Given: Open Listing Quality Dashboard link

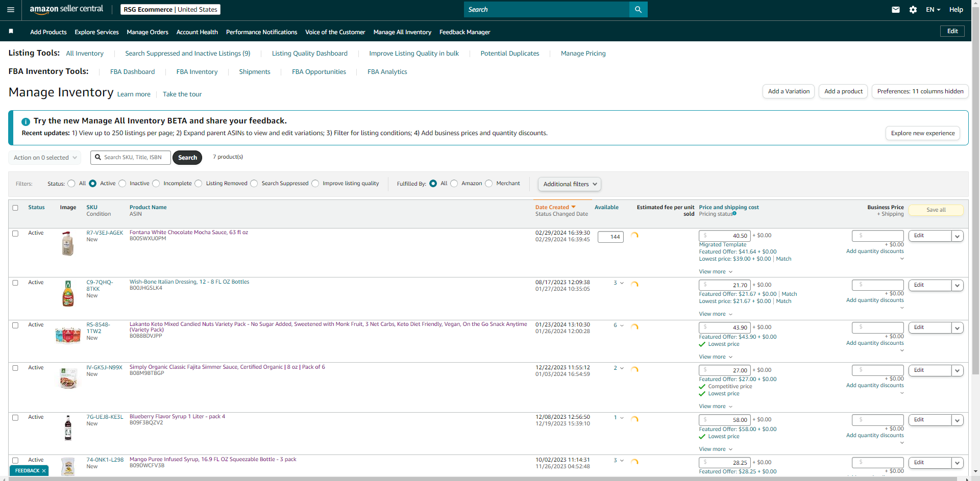Looking at the screenshot, I should point(310,54).
